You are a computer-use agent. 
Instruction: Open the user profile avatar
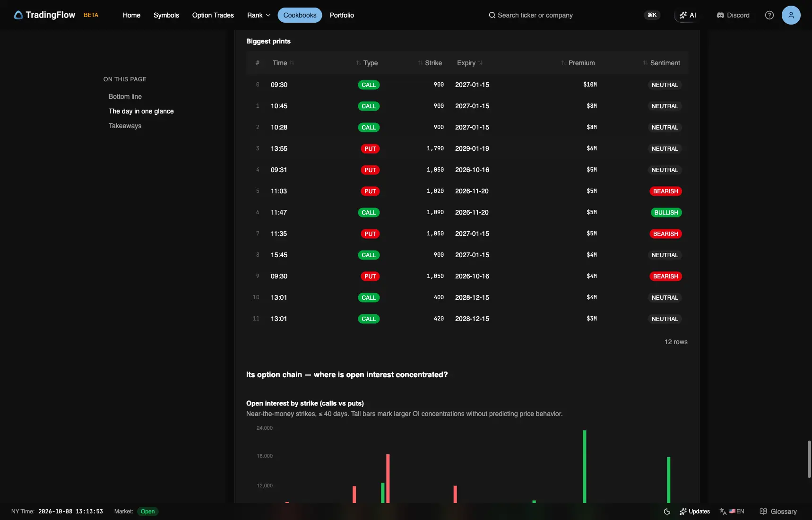coord(791,15)
